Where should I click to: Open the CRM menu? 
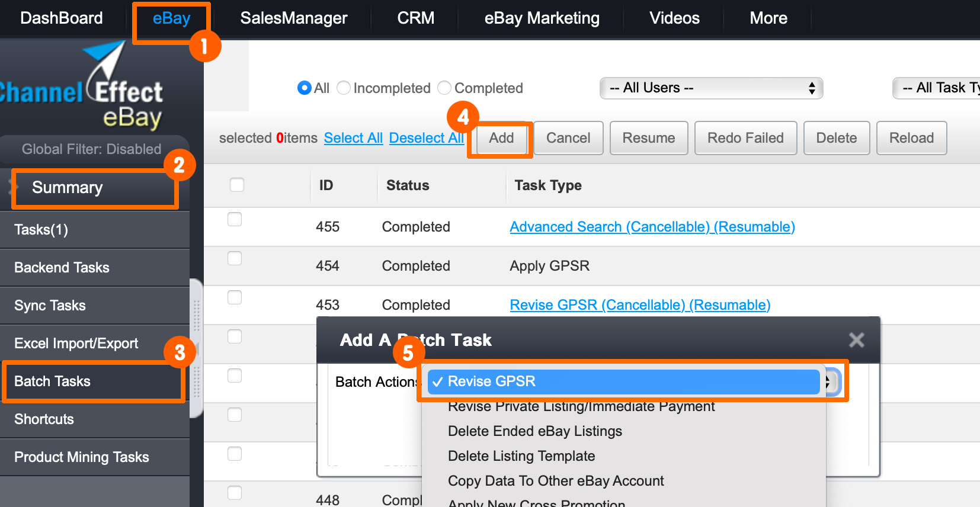(416, 18)
